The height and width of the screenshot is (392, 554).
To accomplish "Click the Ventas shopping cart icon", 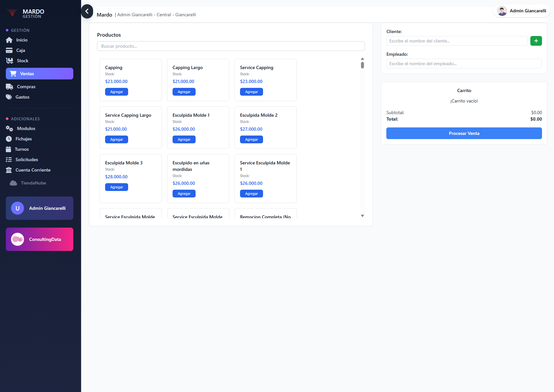I will tap(13, 74).
